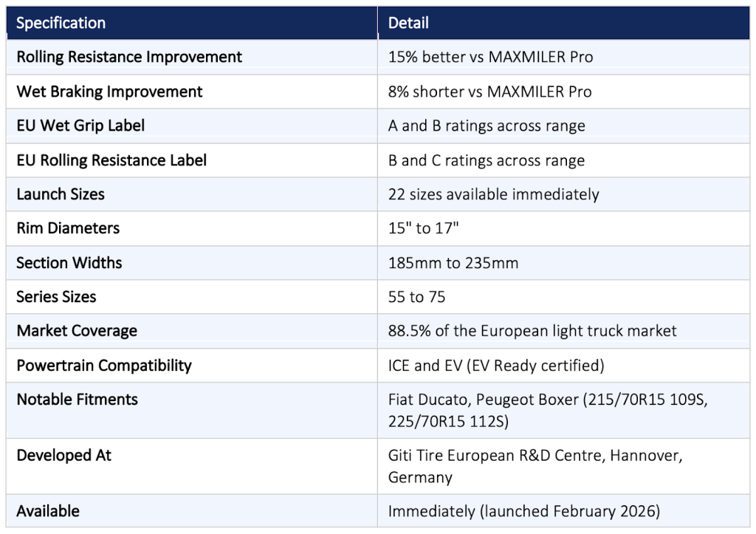Select the Wet Braking Improvement row label
756x534 pixels.
pyautogui.click(x=109, y=92)
